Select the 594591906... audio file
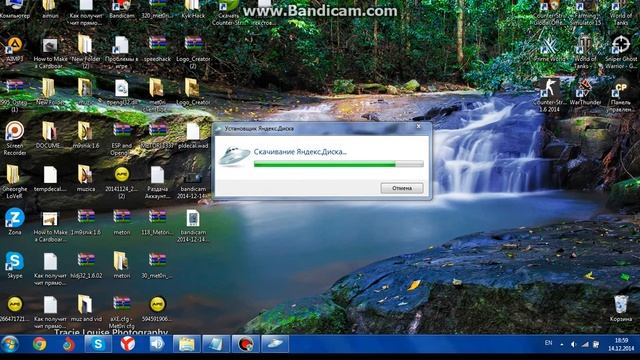 click(157, 308)
